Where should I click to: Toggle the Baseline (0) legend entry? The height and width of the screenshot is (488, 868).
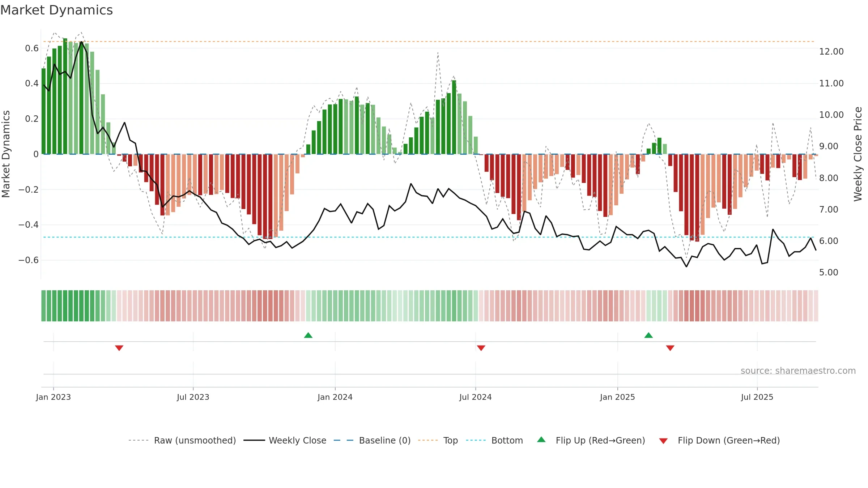tap(372, 441)
